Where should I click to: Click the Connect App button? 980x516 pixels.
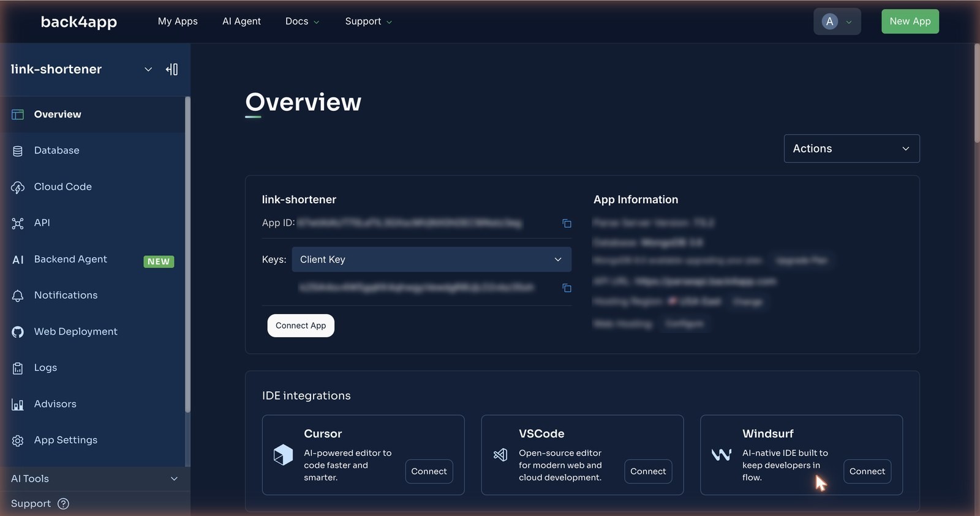click(301, 326)
